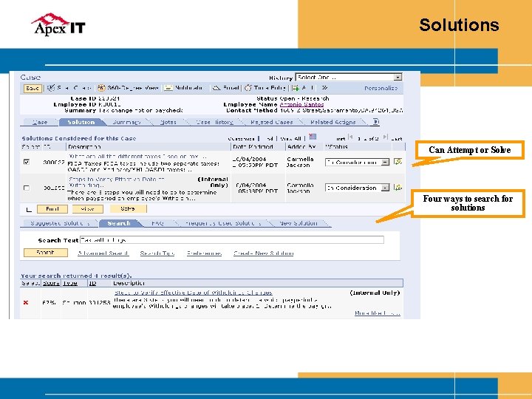Sort results by ID column header

(x=92, y=283)
